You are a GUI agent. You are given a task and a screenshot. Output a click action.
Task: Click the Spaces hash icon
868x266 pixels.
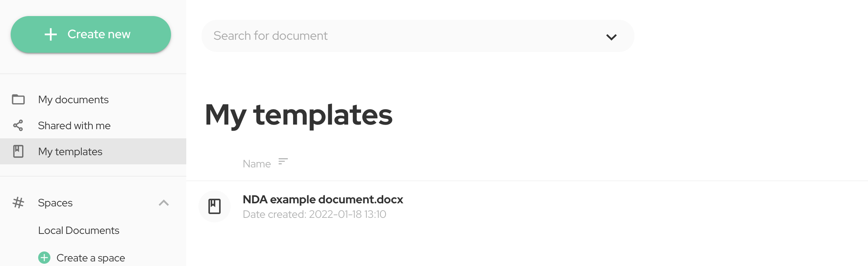click(18, 203)
